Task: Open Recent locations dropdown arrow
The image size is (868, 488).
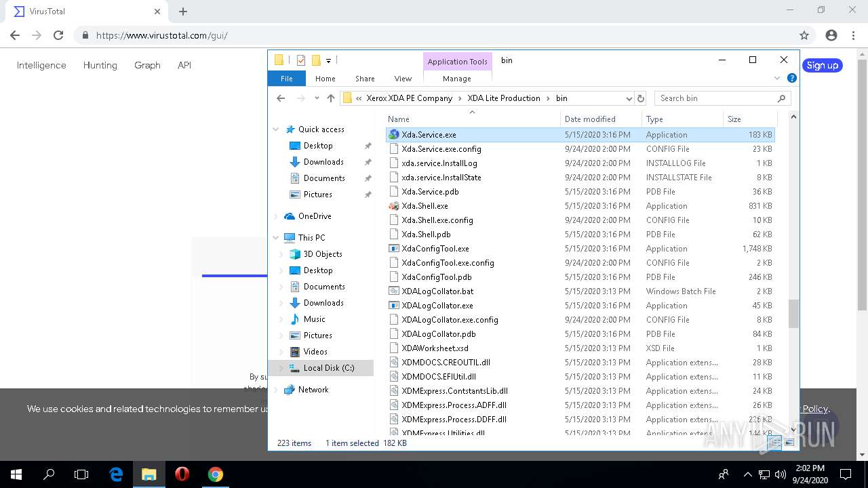Action: pos(316,98)
